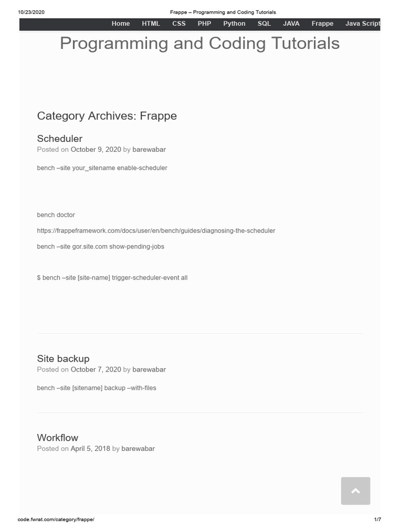The height and width of the screenshot is (532, 399).
Task: Click the October 9, 2020 date link
Action: click(x=96, y=149)
